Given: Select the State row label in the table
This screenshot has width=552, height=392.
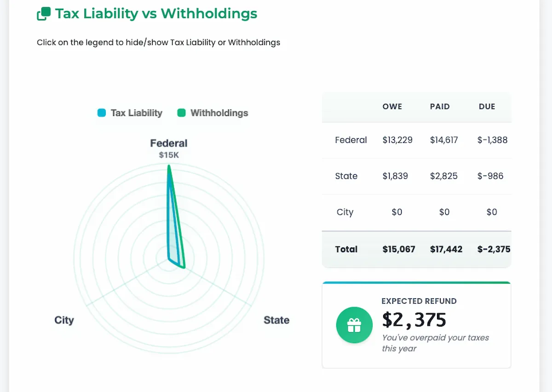Looking at the screenshot, I should point(346,176).
